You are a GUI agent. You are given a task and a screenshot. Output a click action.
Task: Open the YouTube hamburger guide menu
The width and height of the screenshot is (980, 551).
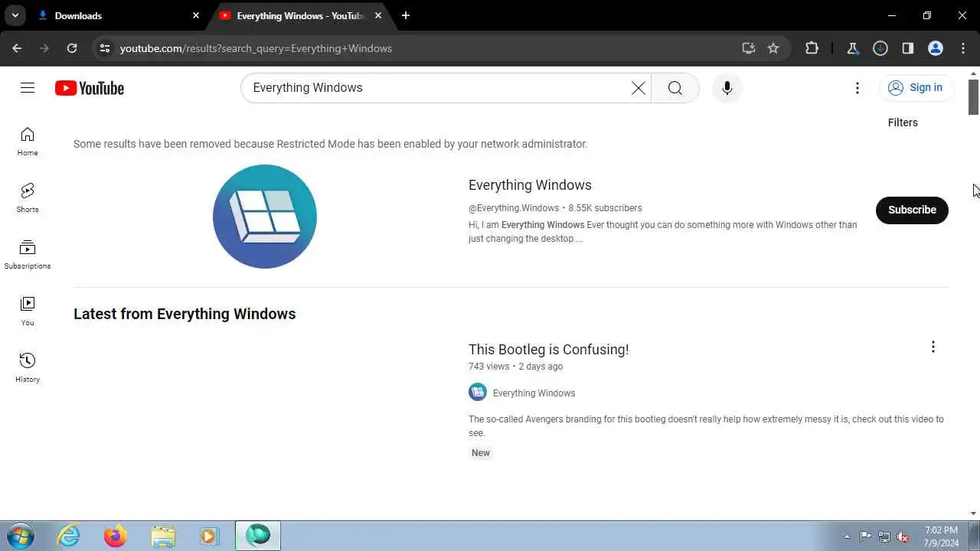tap(28, 88)
